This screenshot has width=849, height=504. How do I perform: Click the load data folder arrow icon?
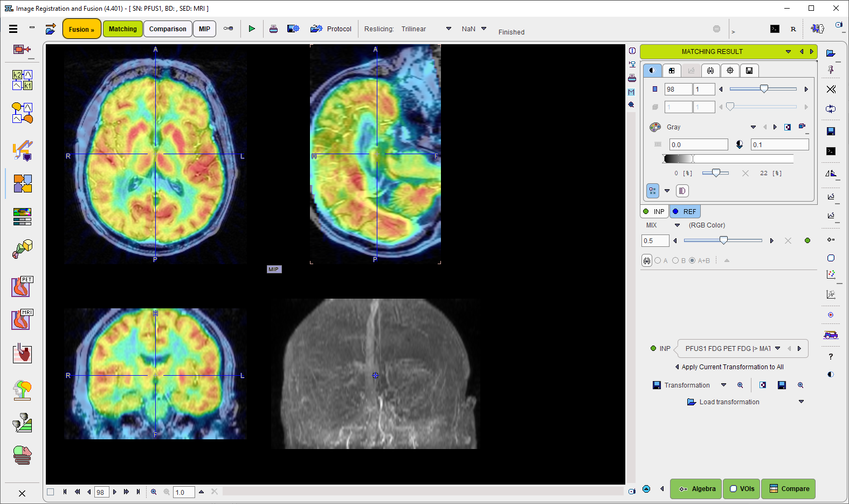51,29
